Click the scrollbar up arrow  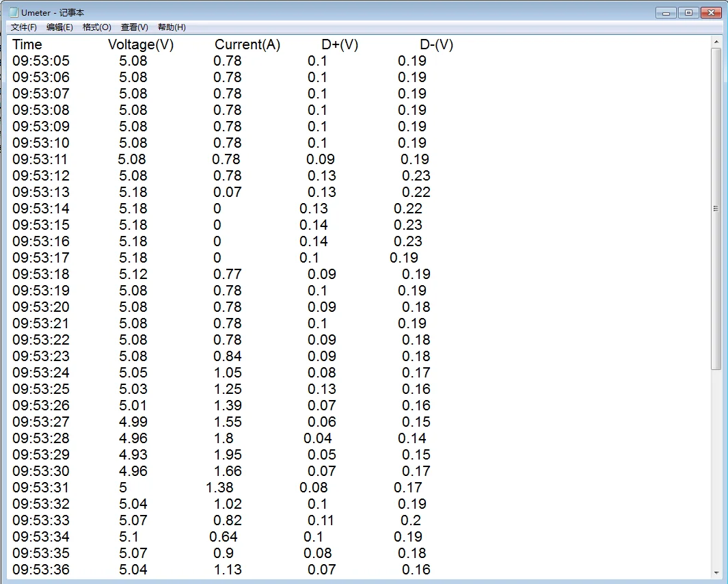point(716,42)
